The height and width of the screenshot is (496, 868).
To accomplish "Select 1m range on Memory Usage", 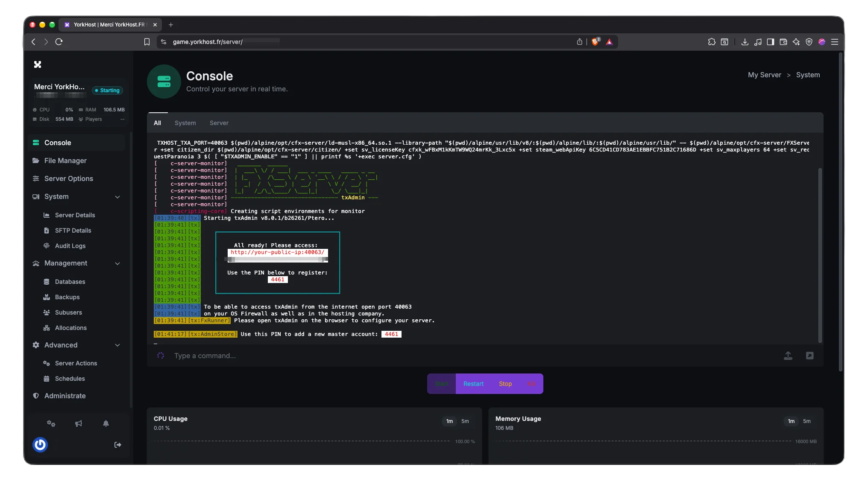I will pos(791,421).
